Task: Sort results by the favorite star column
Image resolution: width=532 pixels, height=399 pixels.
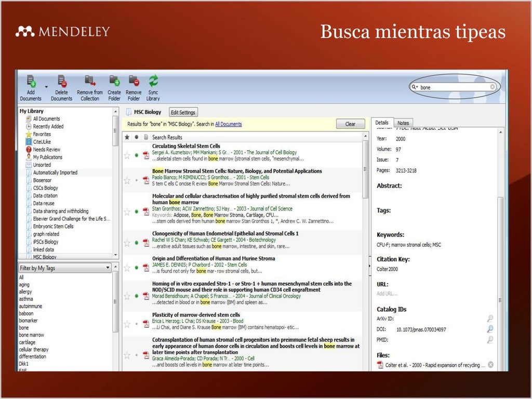Action: (x=127, y=137)
